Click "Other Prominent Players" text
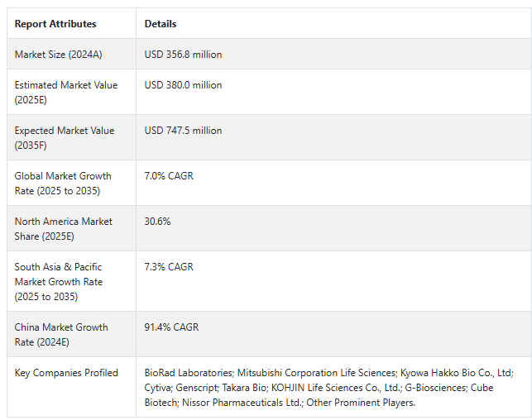The height and width of the screenshot is (420, 532). [x=361, y=403]
